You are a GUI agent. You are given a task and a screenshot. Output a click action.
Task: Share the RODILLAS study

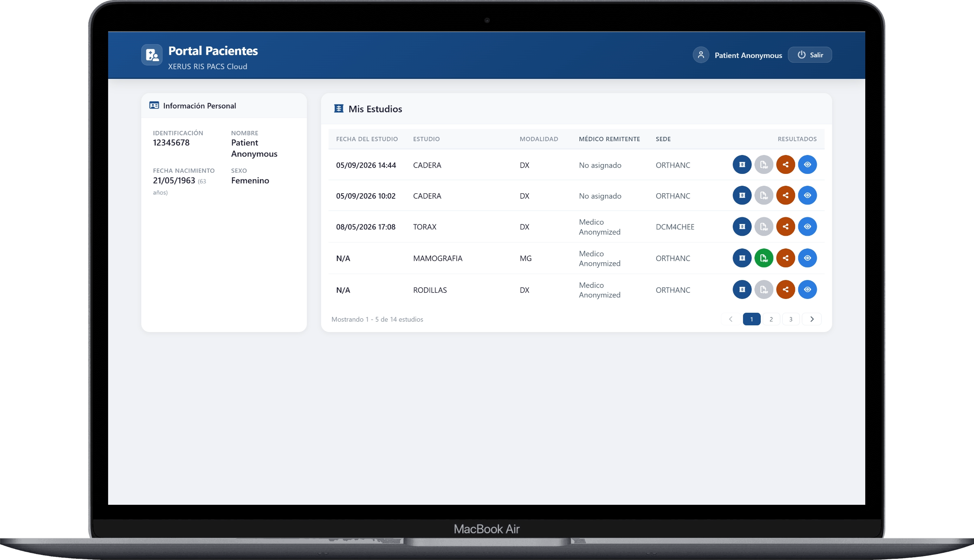coord(786,290)
